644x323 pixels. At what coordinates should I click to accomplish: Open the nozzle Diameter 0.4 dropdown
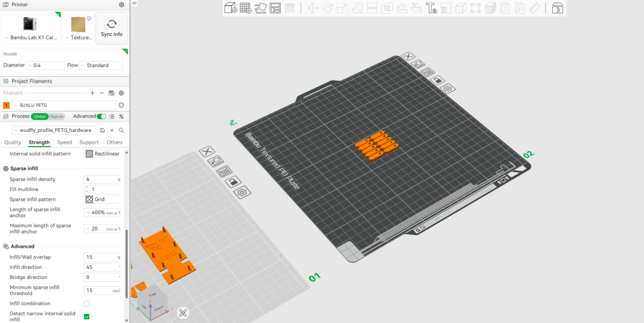pyautogui.click(x=45, y=65)
